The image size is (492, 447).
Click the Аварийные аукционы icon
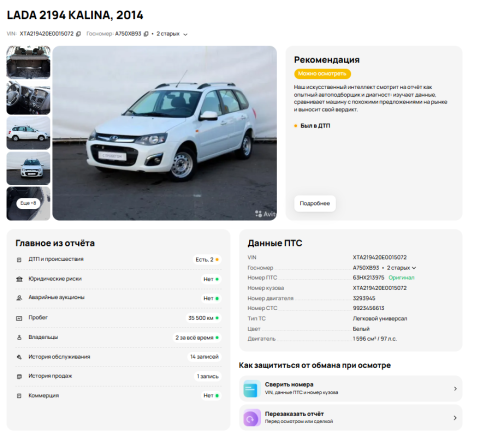(x=19, y=298)
